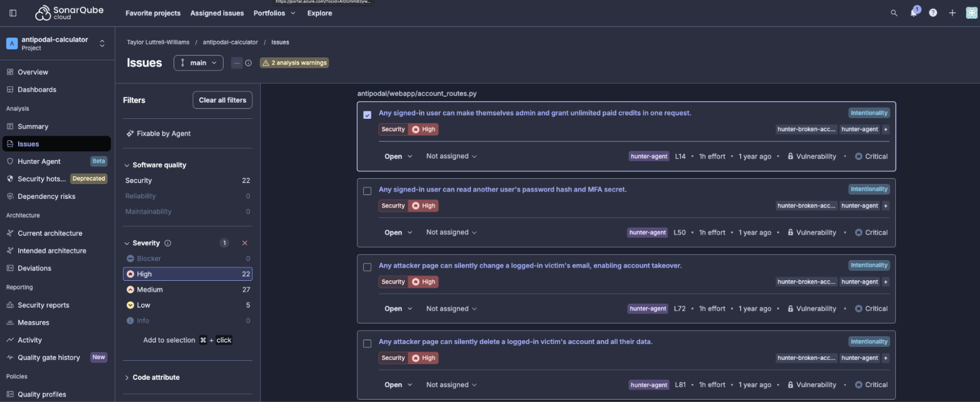Clear the Severity filter with the red X
Image resolution: width=980 pixels, height=402 pixels.
245,243
